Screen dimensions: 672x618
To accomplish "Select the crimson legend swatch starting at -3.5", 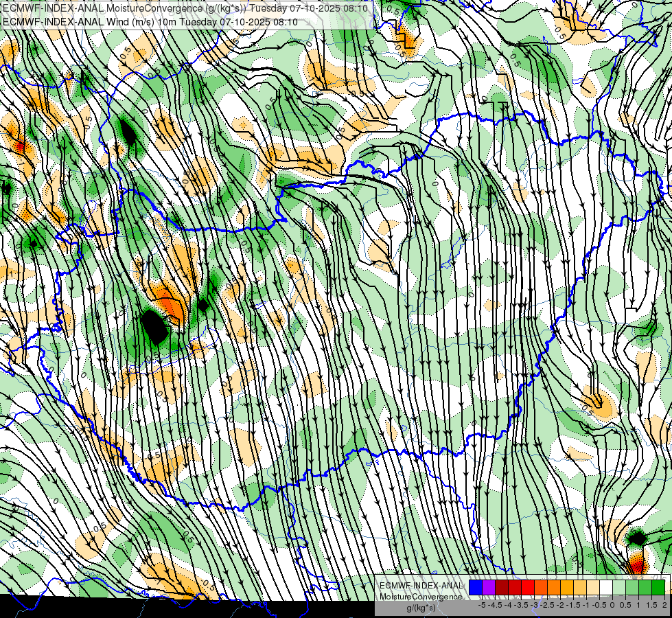I will coord(515,587).
